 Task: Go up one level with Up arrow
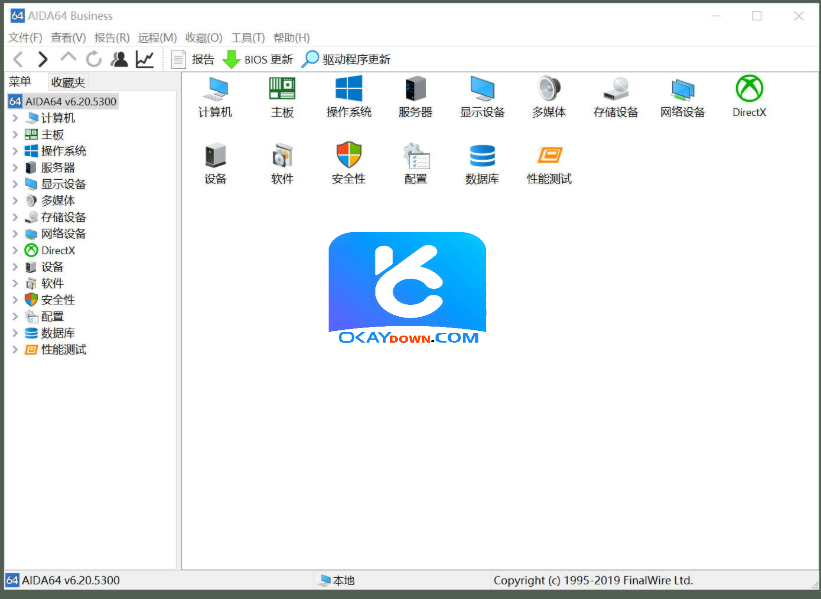tap(68, 58)
